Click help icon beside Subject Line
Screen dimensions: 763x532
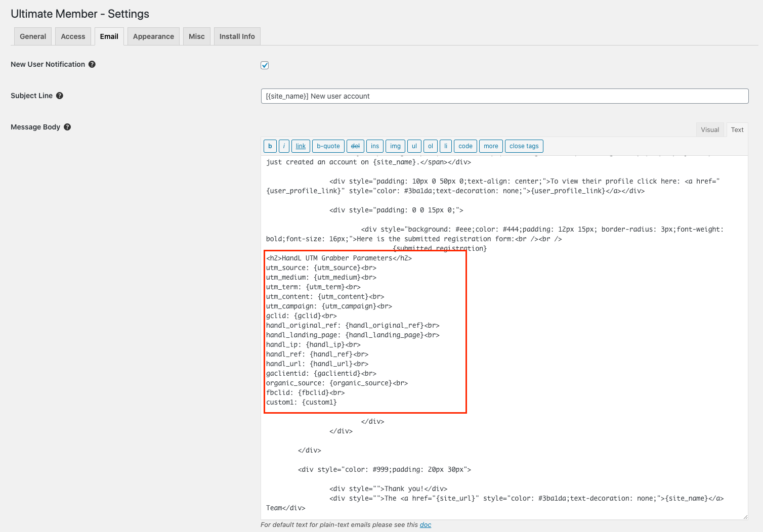click(x=60, y=96)
